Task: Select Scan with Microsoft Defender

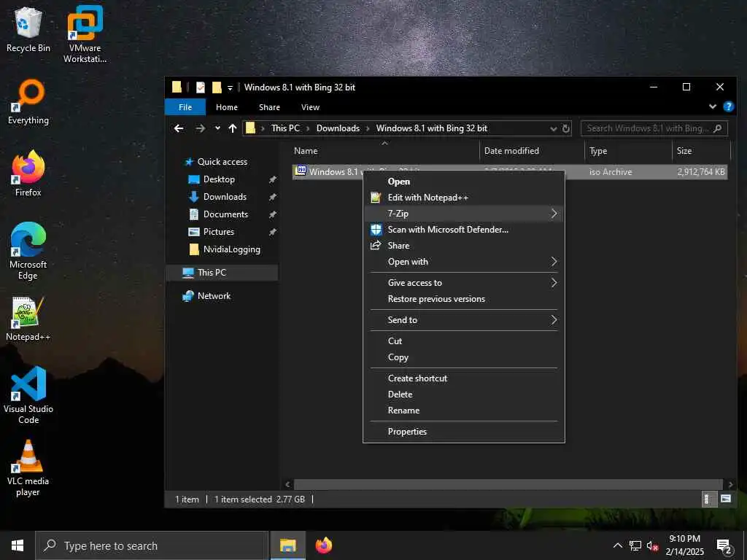Action: coord(463,230)
